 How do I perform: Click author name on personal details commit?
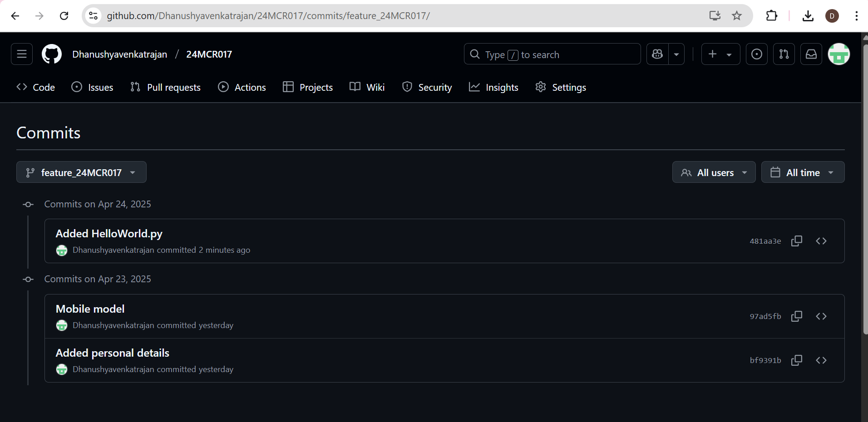tap(113, 369)
